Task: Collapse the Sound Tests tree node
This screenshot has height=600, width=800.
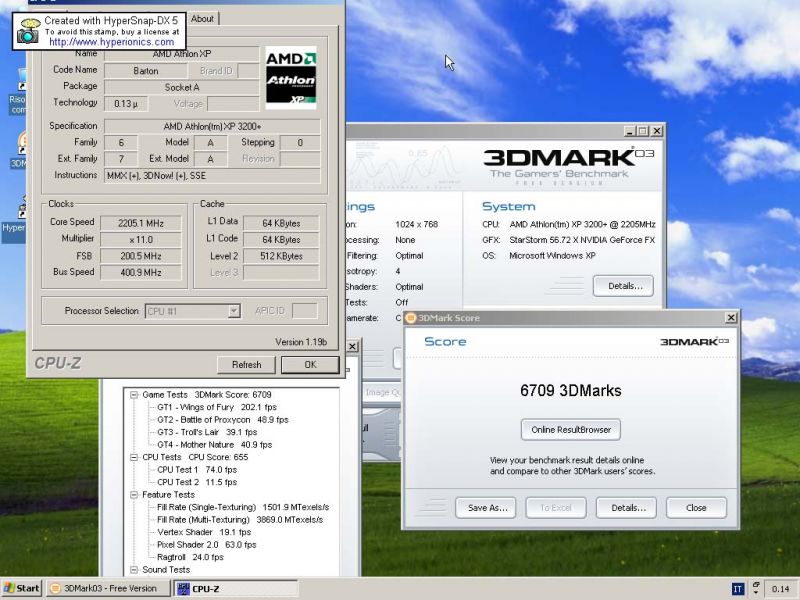Action: (134, 570)
